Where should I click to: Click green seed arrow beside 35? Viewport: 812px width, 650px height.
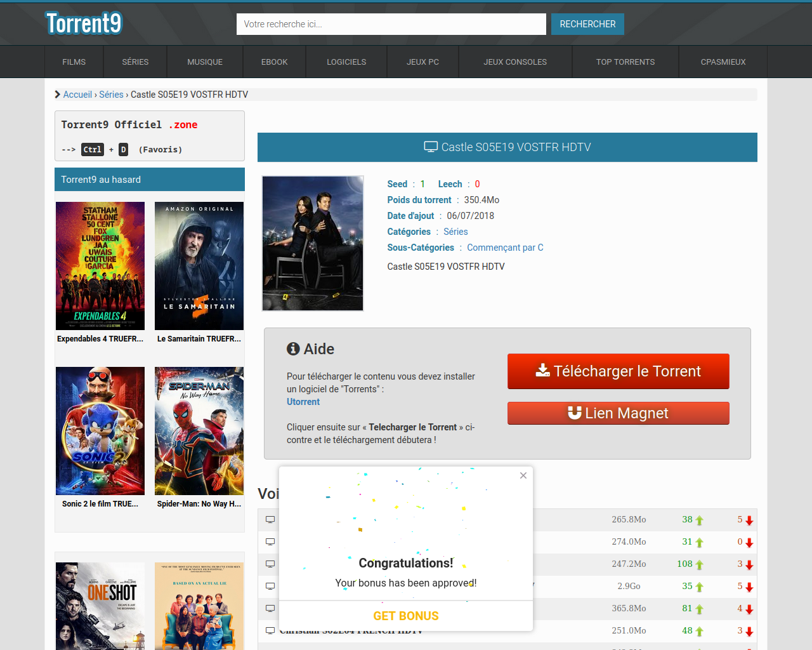coord(700,587)
